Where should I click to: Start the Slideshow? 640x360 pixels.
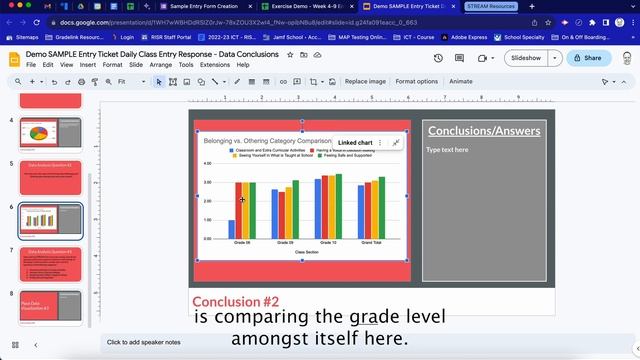pos(526,58)
